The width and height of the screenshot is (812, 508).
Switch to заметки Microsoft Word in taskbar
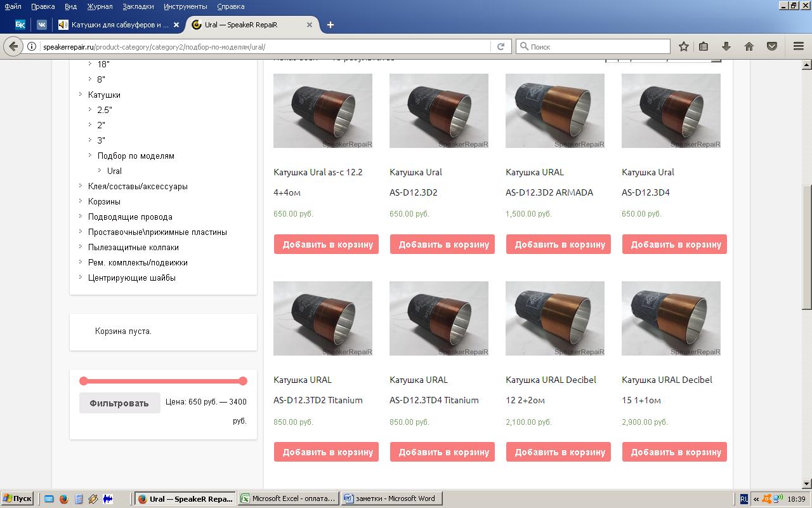[391, 498]
